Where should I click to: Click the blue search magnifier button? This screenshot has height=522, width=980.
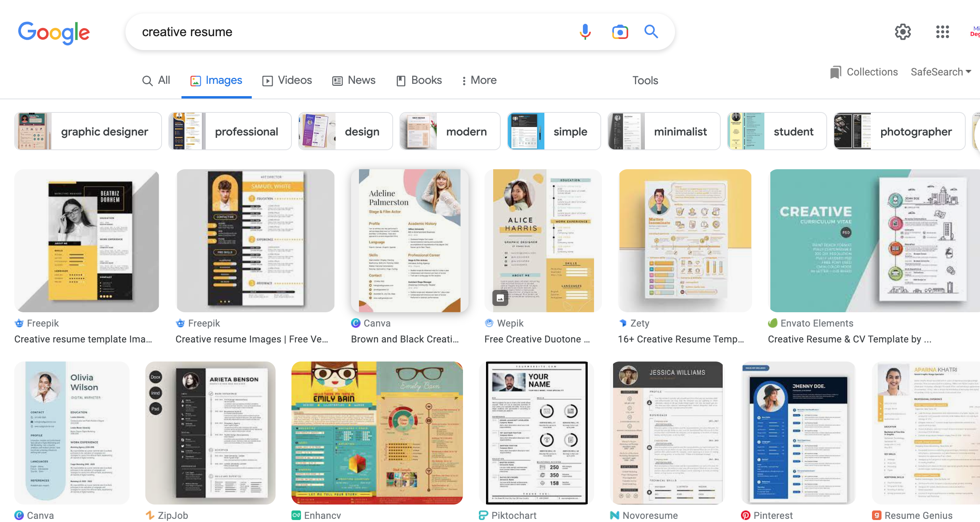(x=651, y=32)
